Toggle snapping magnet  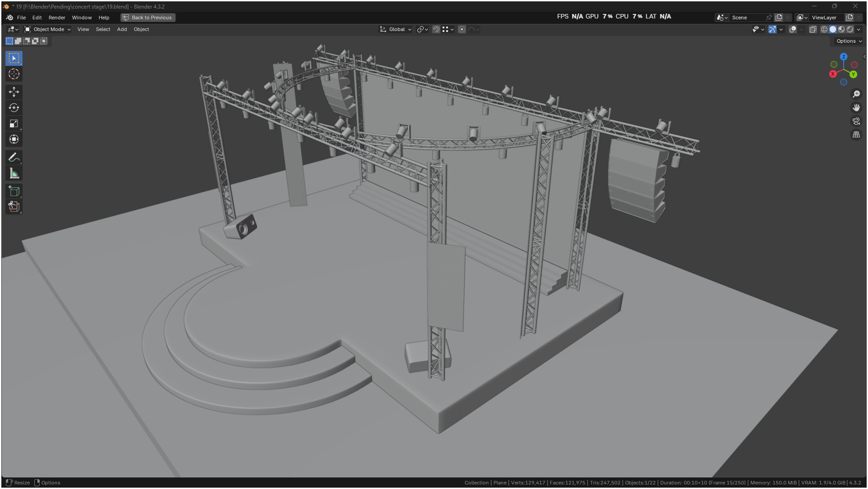click(x=436, y=29)
